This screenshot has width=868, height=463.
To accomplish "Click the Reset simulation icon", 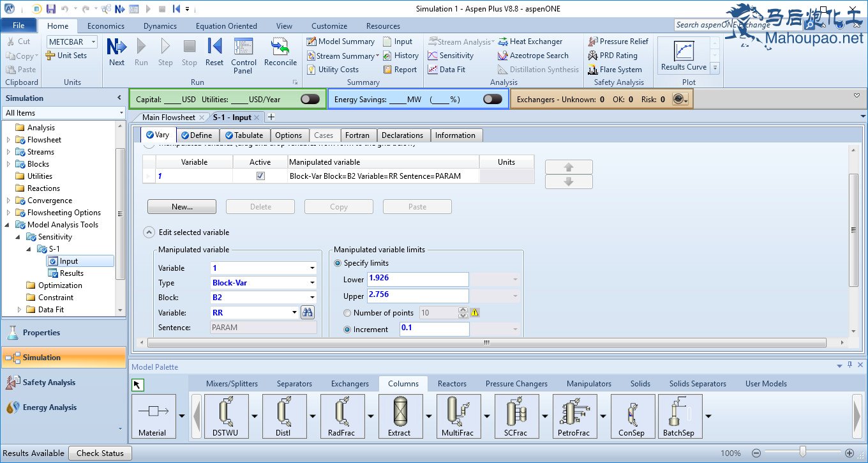I will [x=214, y=52].
